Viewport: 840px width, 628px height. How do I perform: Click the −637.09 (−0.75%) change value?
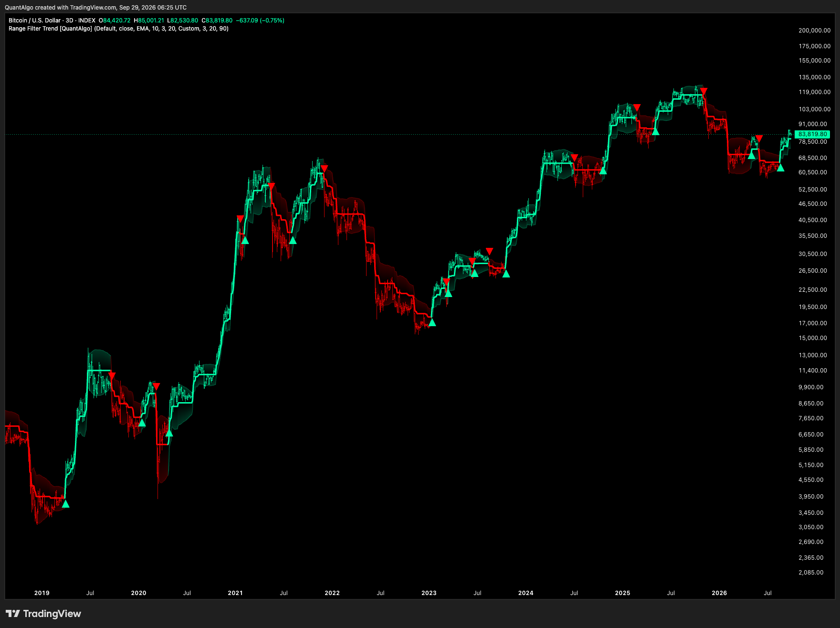(x=260, y=21)
